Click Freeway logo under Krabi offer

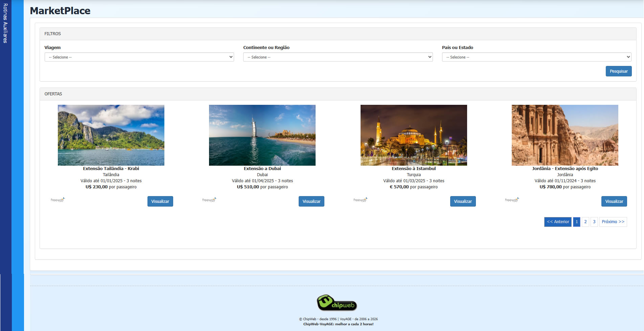(x=57, y=200)
